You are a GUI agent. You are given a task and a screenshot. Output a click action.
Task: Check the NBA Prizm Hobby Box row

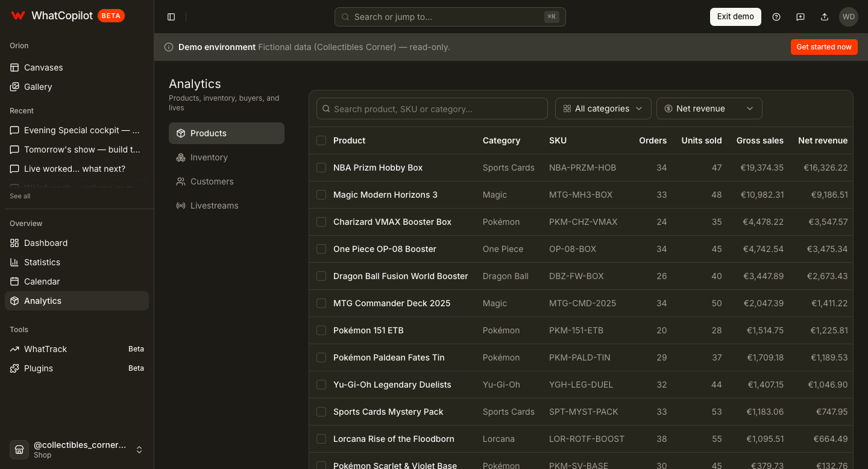pos(321,168)
